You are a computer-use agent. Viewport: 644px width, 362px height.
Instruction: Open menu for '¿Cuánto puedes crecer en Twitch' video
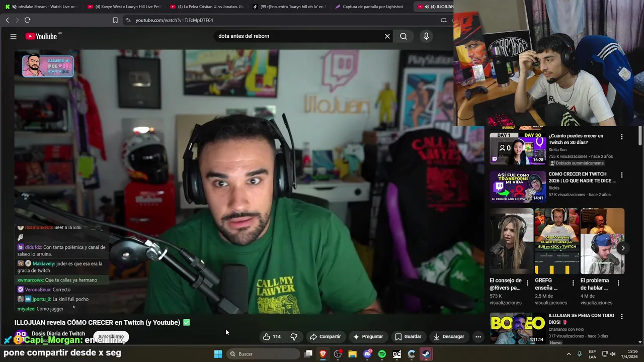click(622, 137)
